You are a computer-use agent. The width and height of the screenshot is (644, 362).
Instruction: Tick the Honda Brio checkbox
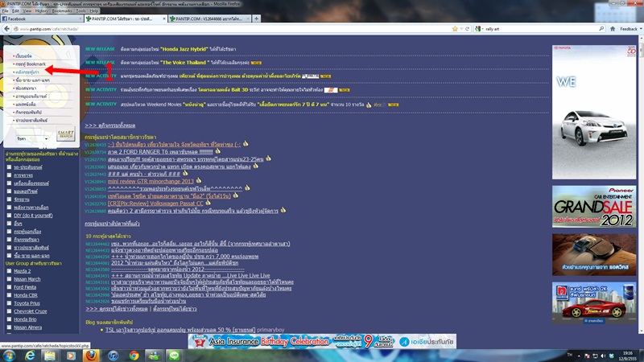(9, 319)
